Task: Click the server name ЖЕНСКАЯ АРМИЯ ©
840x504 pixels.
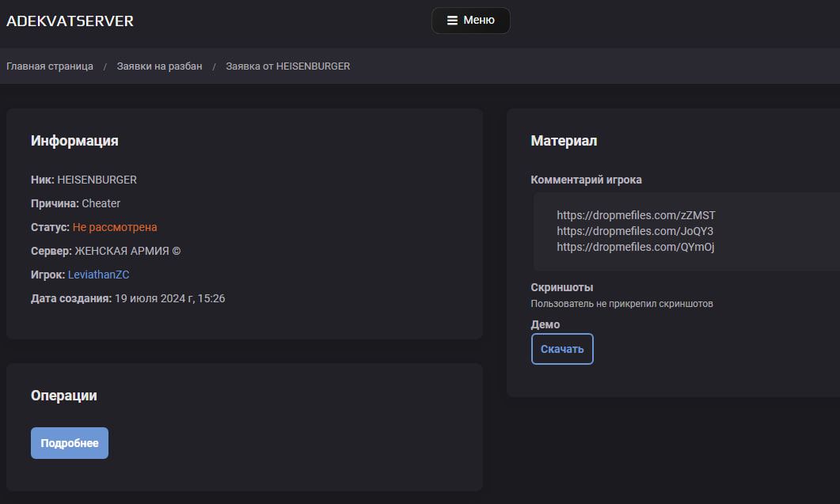Action: pos(127,251)
